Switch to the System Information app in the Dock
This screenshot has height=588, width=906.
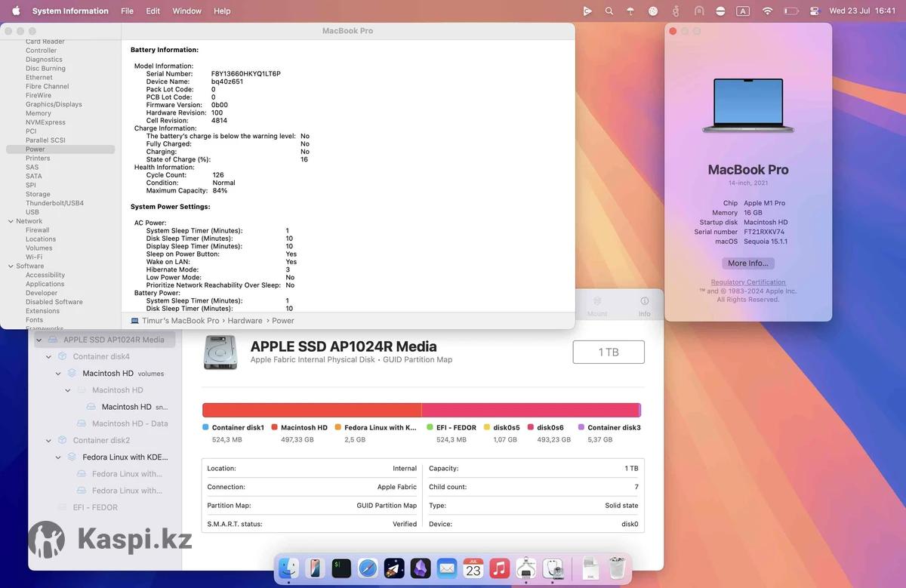pyautogui.click(x=526, y=568)
